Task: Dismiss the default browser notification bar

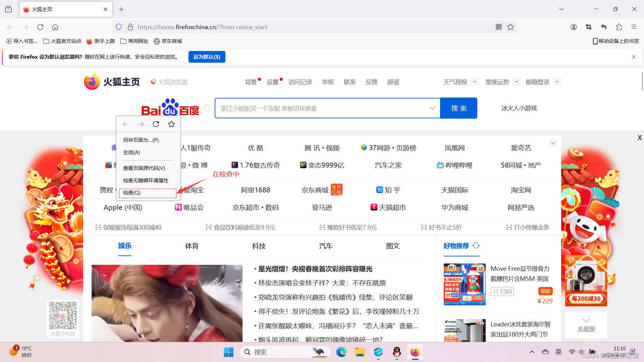Action: (x=634, y=57)
